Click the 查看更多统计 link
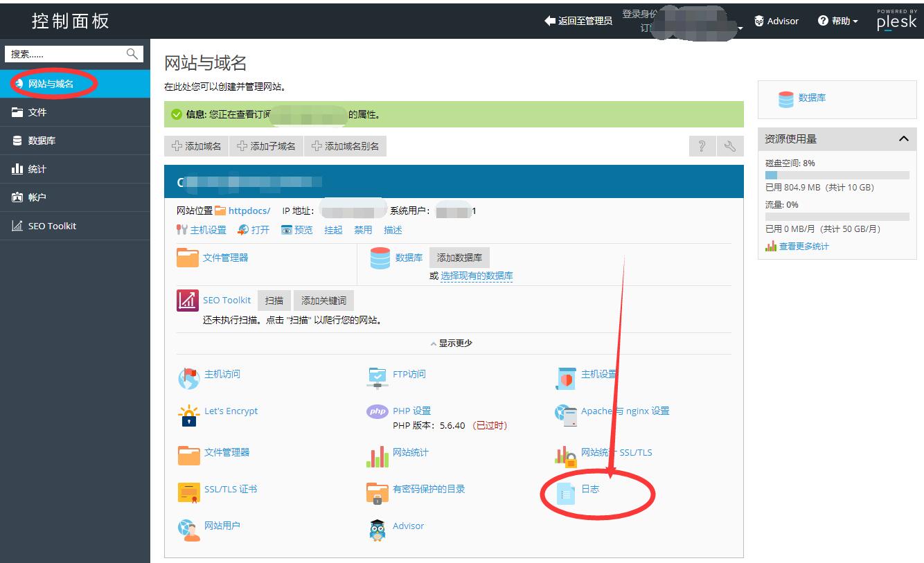This screenshot has height=563, width=924. [803, 246]
